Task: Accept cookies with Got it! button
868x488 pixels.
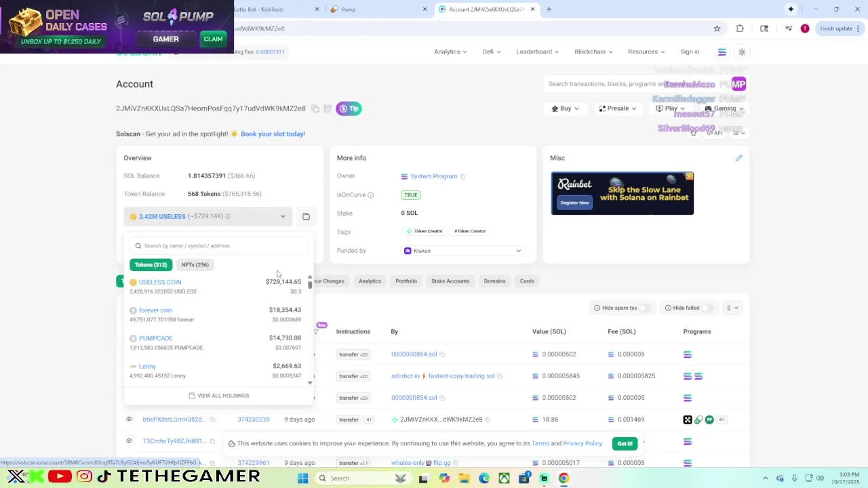Action: [x=625, y=443]
